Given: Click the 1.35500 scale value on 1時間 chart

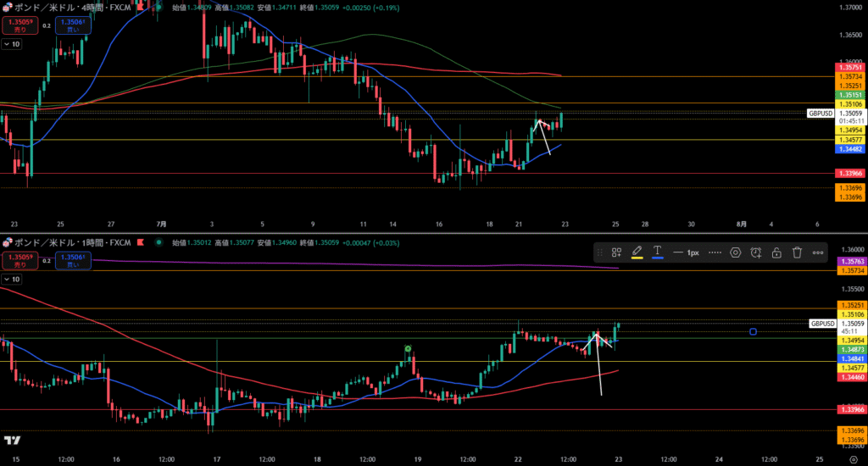Looking at the screenshot, I should [x=852, y=289].
